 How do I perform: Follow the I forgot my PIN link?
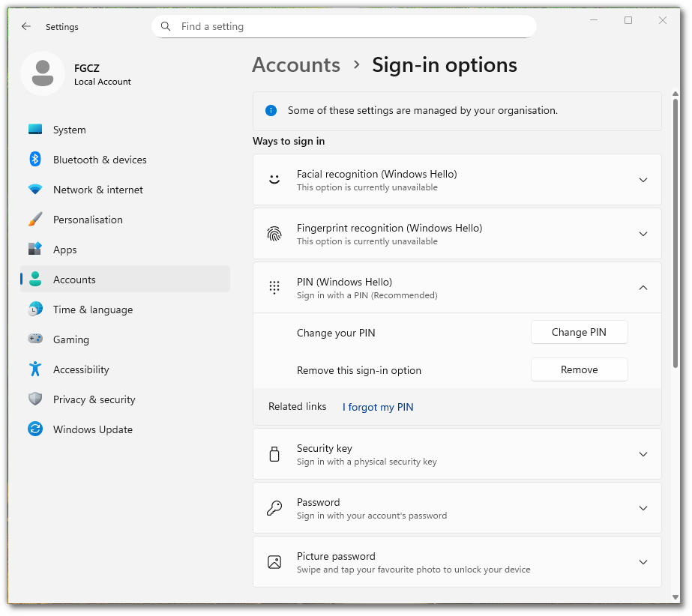pos(378,407)
